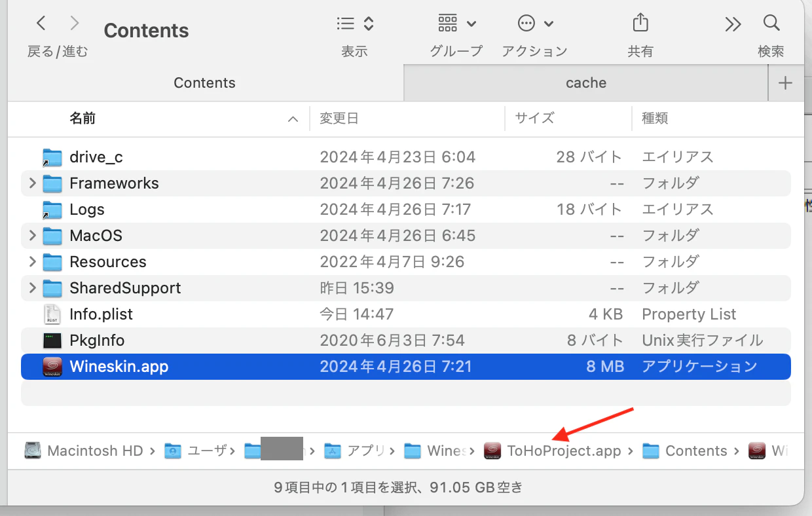Click the Share toolbar icon

(x=640, y=23)
